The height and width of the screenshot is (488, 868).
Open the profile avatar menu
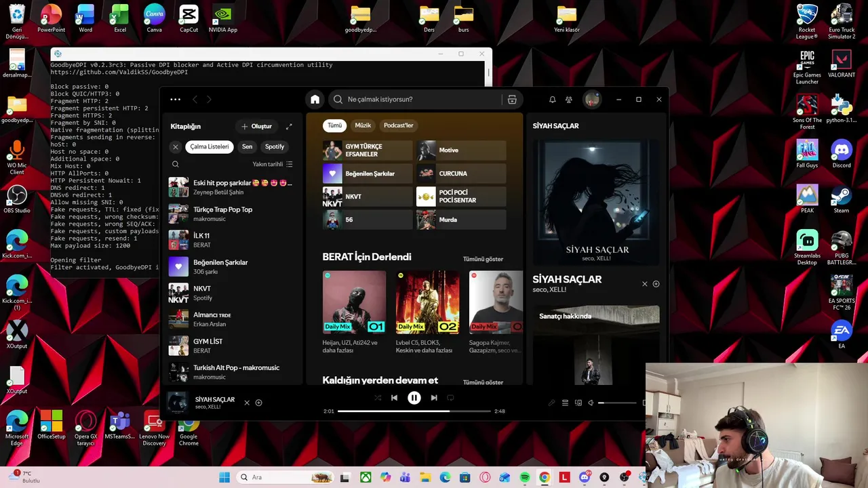tap(592, 100)
